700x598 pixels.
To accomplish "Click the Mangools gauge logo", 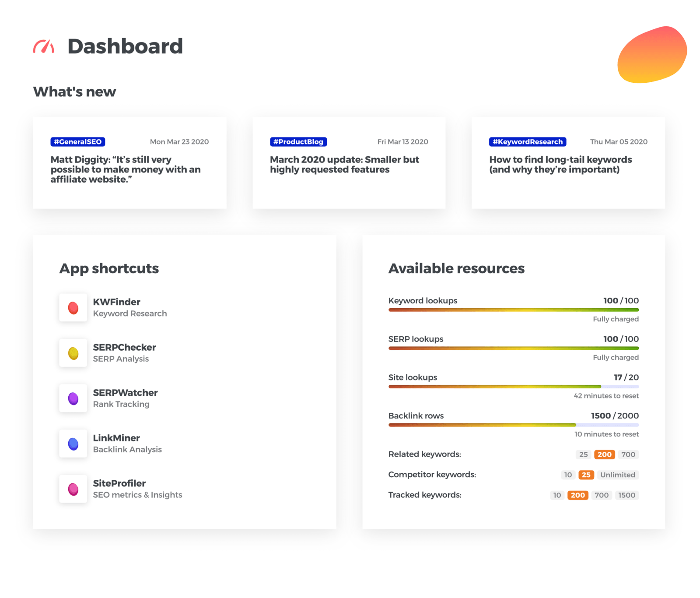I will [x=43, y=46].
